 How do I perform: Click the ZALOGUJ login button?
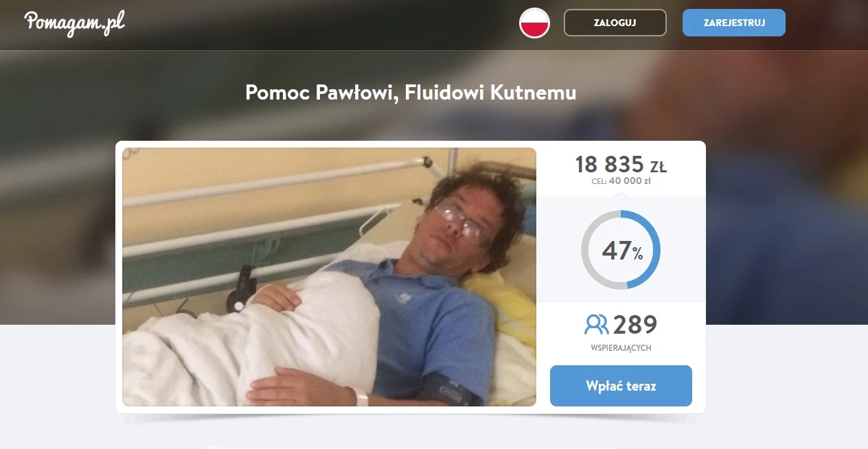615,23
